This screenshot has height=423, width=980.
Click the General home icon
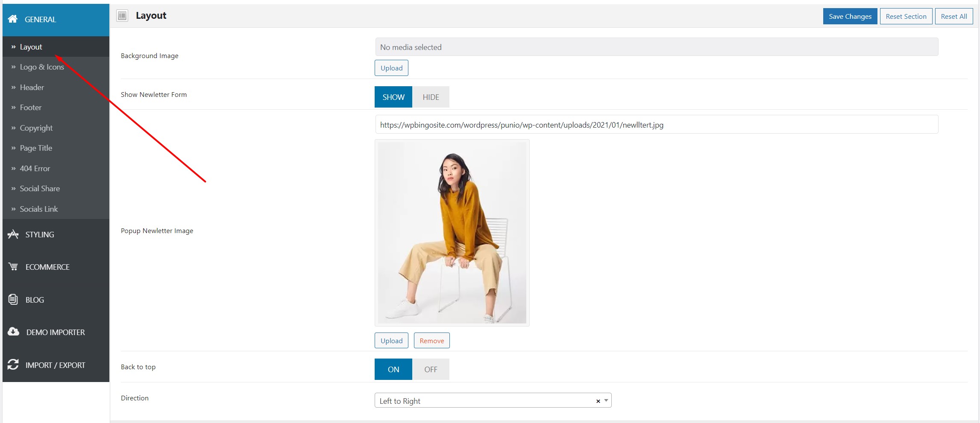(x=13, y=19)
